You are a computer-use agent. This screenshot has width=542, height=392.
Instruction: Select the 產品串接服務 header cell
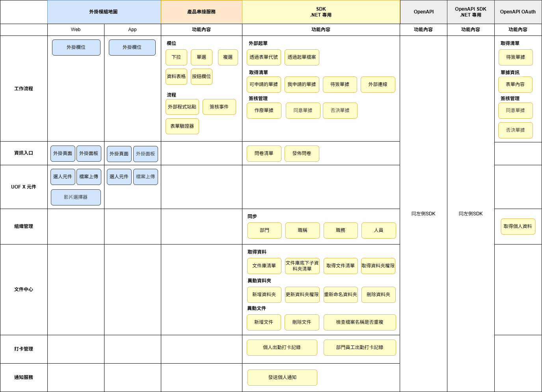pyautogui.click(x=201, y=12)
